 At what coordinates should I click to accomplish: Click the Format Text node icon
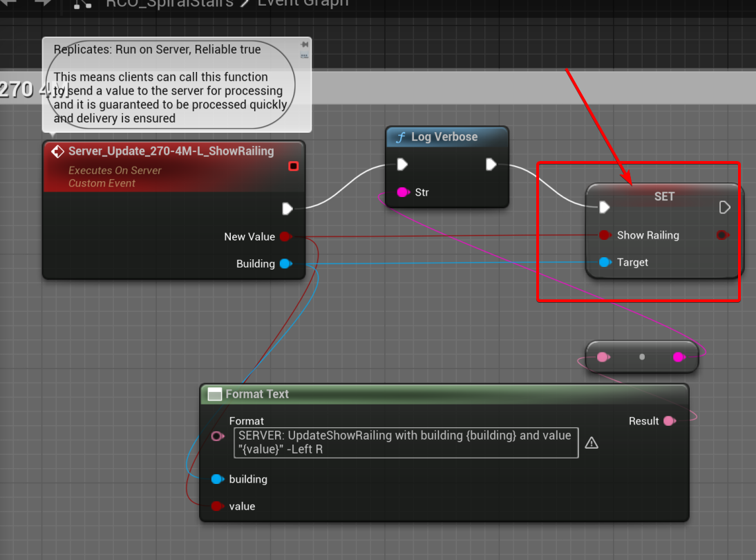click(214, 394)
